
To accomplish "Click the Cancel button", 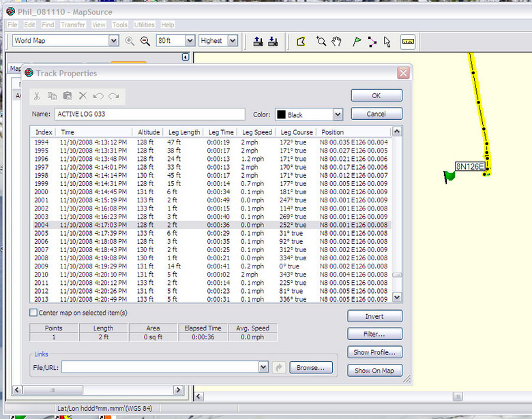I will point(376,114).
